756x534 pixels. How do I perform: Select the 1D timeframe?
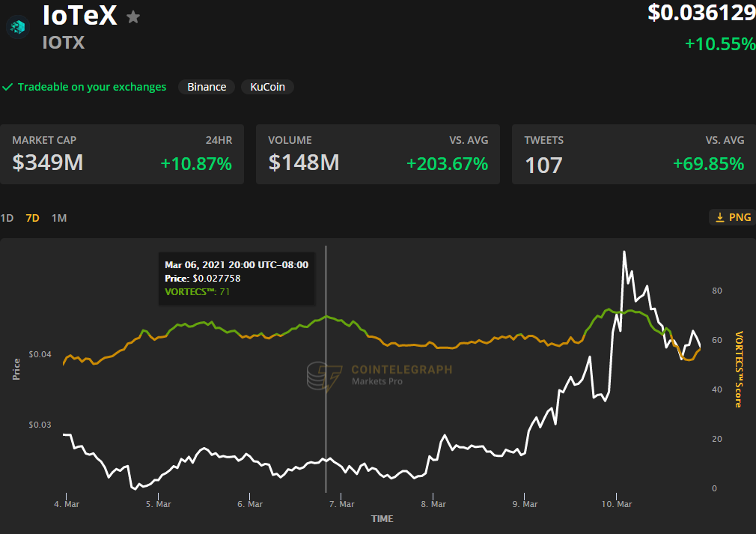pos(7,218)
